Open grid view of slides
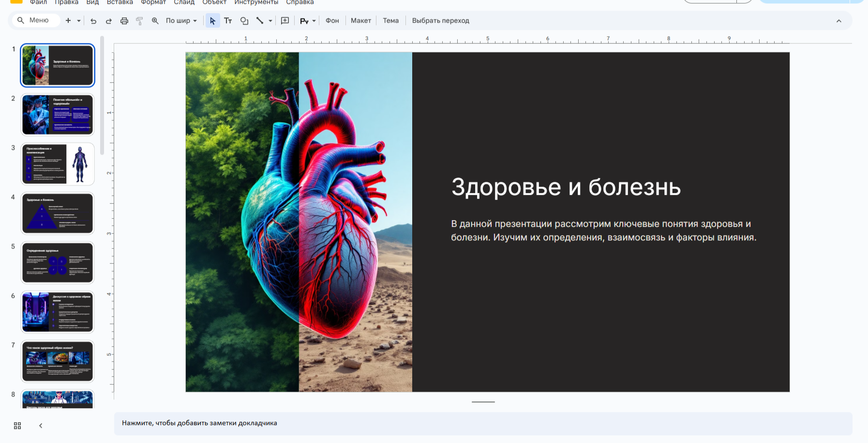This screenshot has width=868, height=443. pos(17,426)
